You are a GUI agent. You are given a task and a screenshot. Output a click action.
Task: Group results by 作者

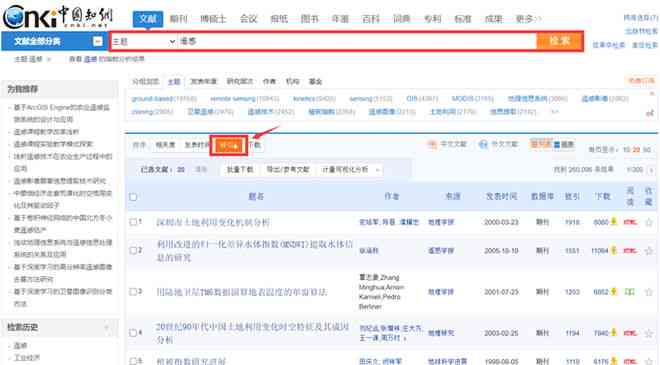click(x=269, y=81)
